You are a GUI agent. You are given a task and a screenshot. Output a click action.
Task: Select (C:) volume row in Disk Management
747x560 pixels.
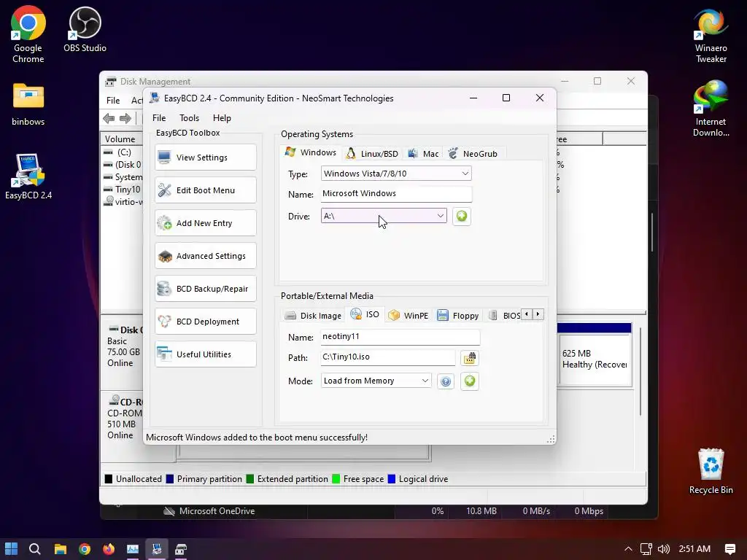click(123, 152)
